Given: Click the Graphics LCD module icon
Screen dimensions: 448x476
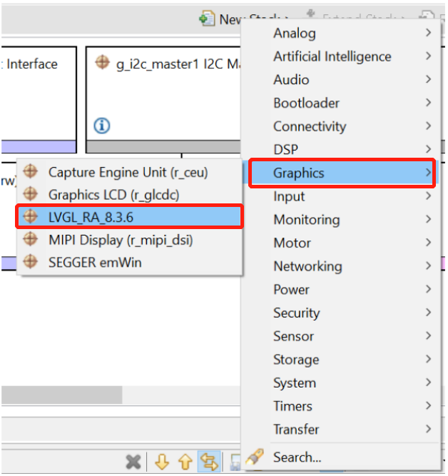Looking at the screenshot, I should pyautogui.click(x=31, y=194).
